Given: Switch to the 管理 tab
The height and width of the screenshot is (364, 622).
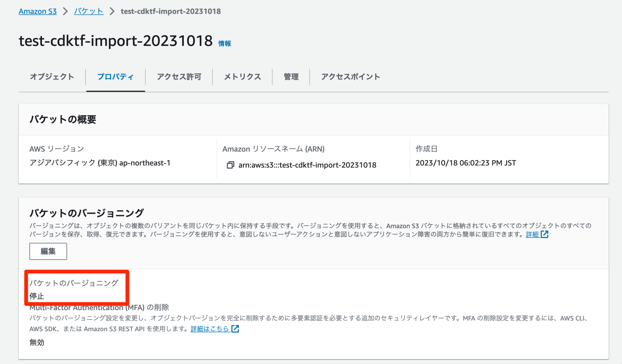Looking at the screenshot, I should [x=291, y=77].
